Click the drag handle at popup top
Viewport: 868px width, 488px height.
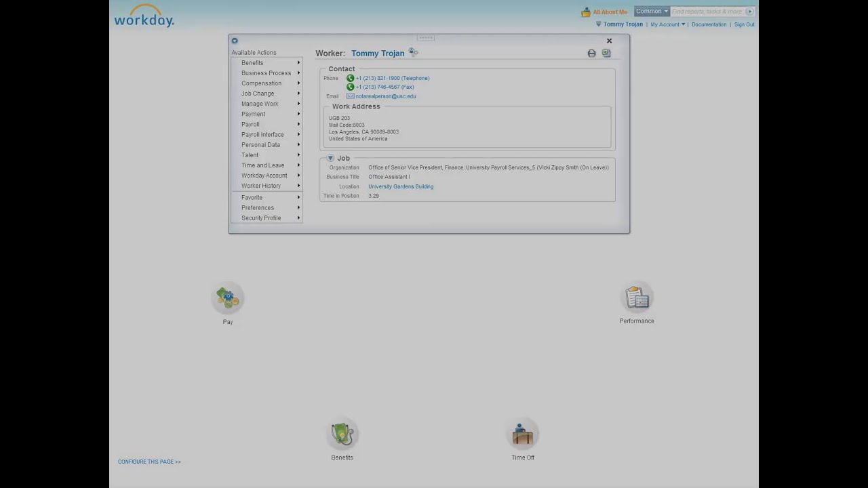pos(426,38)
